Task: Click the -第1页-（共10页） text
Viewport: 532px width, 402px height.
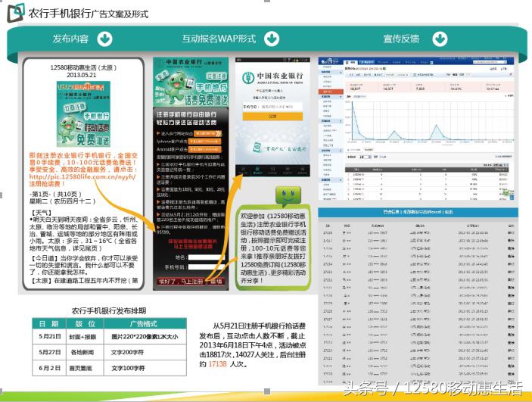Action: click(x=56, y=195)
